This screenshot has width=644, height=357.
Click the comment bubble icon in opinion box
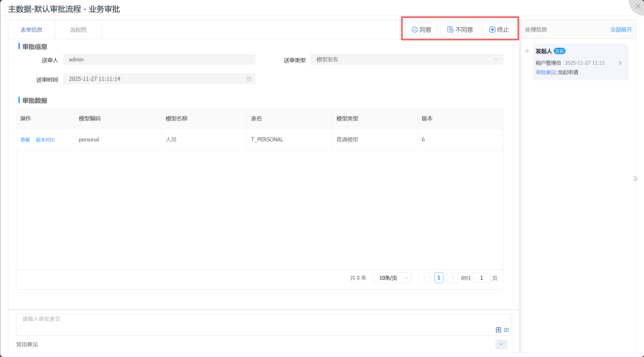pos(506,330)
